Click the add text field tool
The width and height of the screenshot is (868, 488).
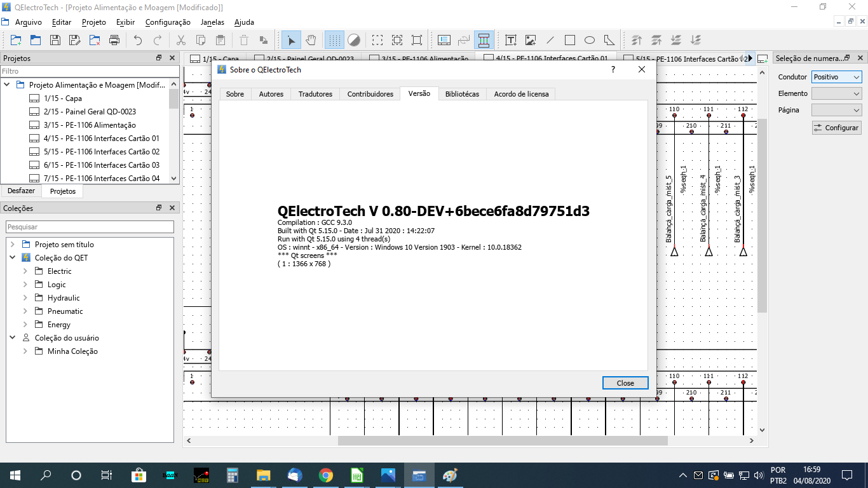[511, 40]
